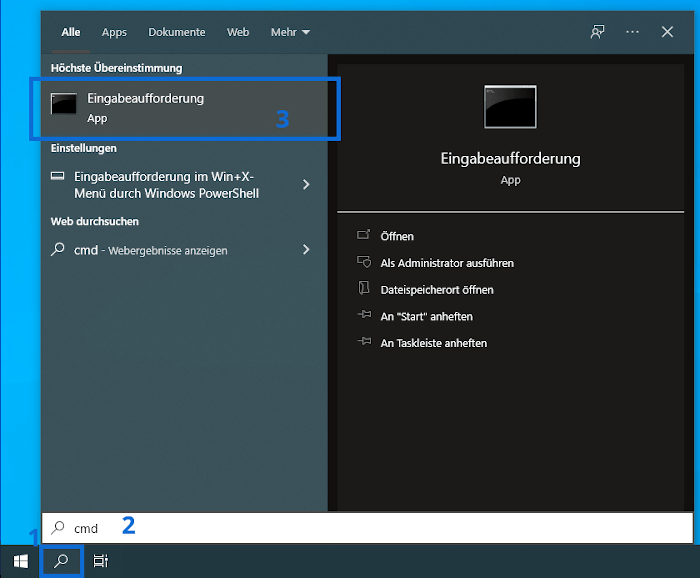The width and height of the screenshot is (700, 578).
Task: Click the magnifier icon beside cmd web result
Action: pyautogui.click(x=58, y=249)
